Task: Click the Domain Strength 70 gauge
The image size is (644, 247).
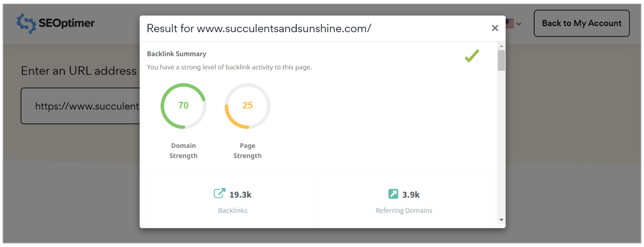Action: point(184,106)
